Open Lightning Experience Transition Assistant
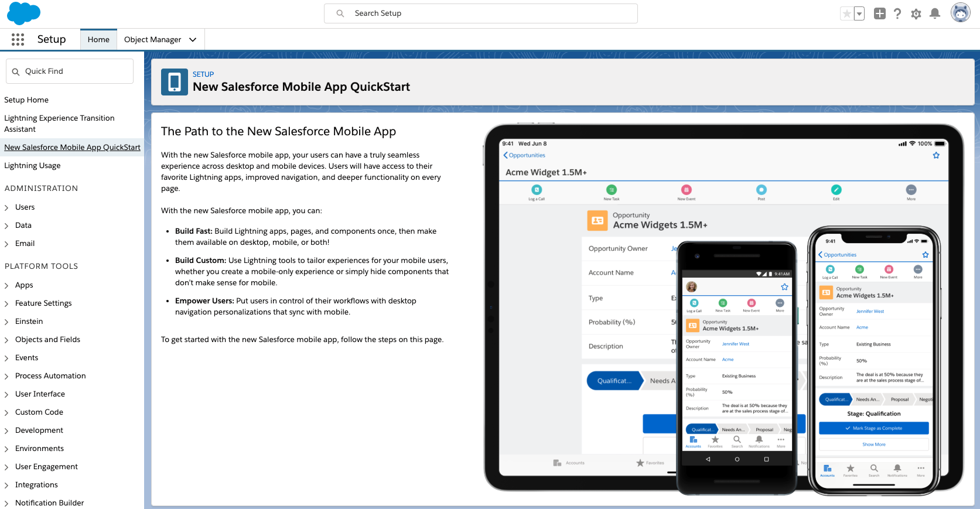The width and height of the screenshot is (980, 509). tap(59, 124)
